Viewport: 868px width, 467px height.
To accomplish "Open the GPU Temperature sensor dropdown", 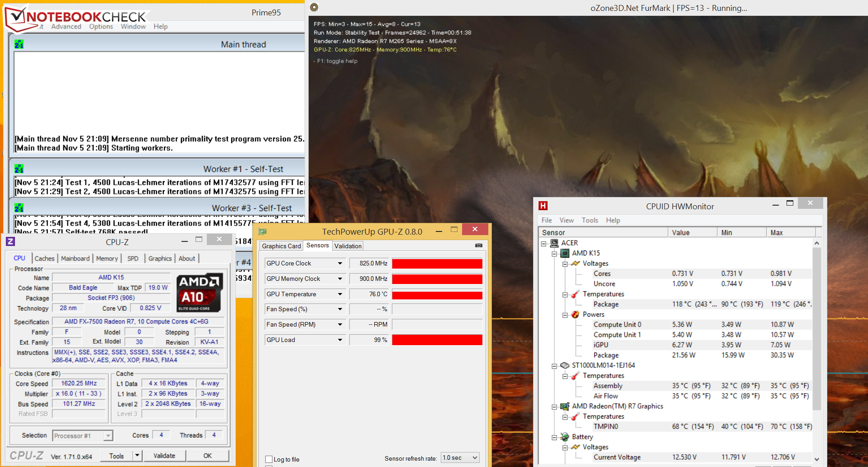I will coord(340,294).
